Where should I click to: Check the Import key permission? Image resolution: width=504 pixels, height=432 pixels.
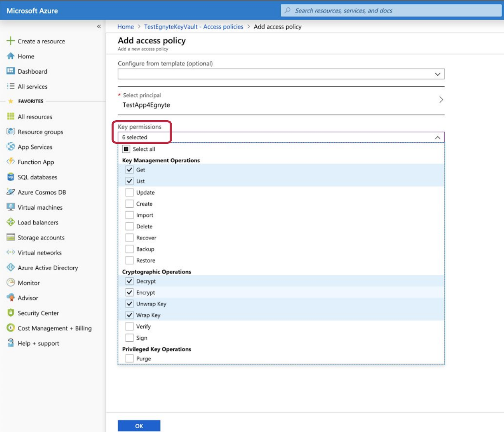(x=129, y=215)
